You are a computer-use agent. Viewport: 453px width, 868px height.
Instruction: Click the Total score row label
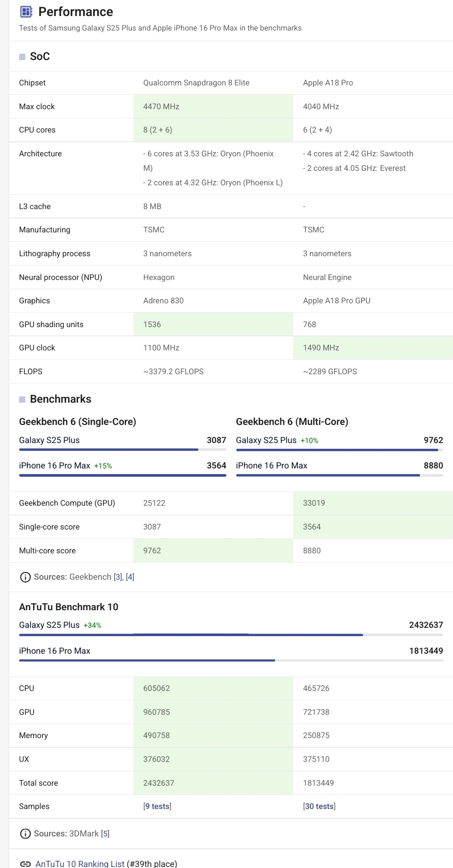coord(38,783)
